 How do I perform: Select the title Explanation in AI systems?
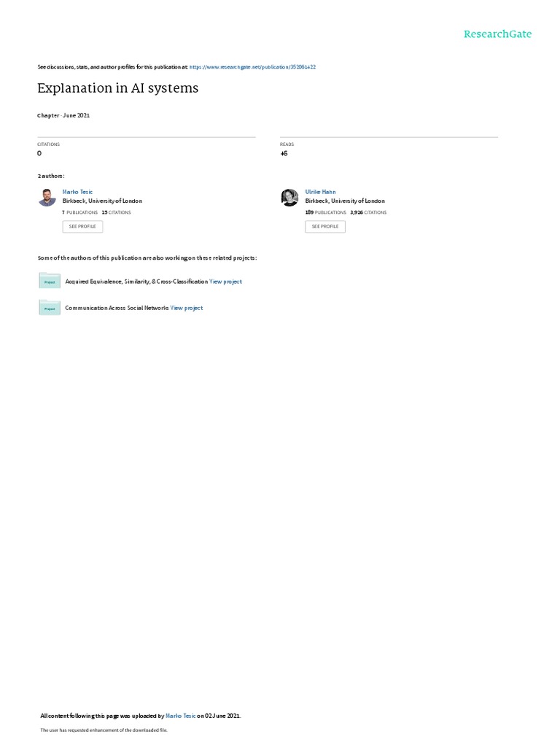tap(117, 88)
